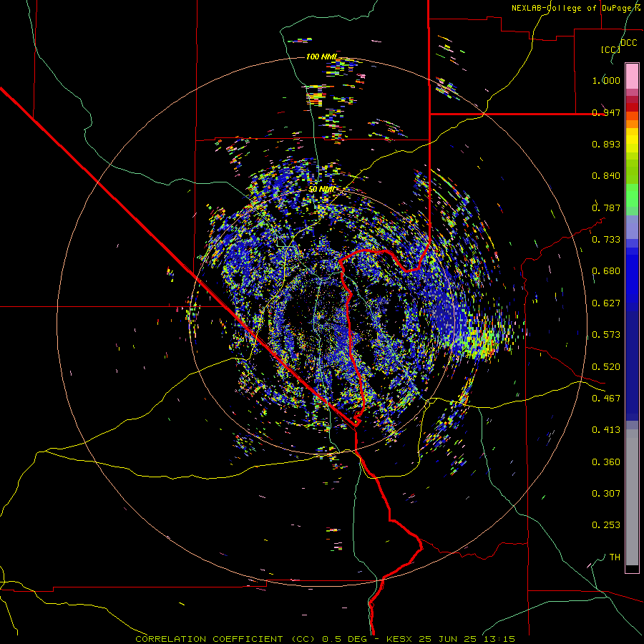
Task: Click the 0.467 scale value
Action: [x=606, y=399]
